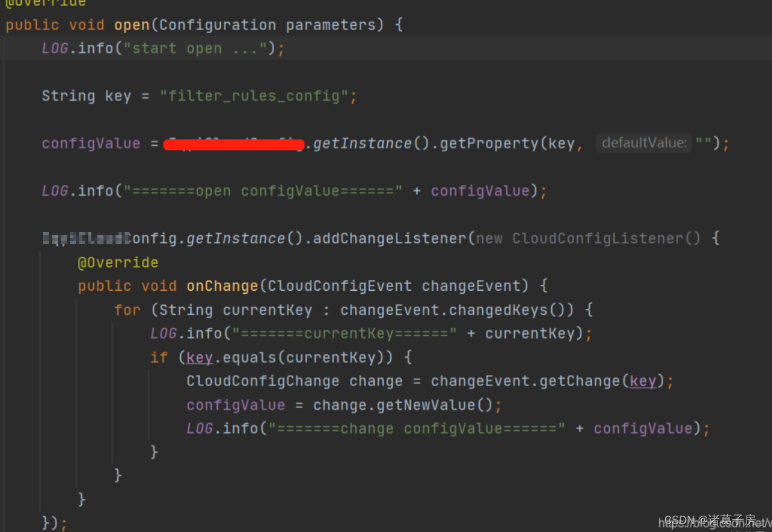Select the getInstance call on the config class
Image resolution: width=772 pixels, height=532 pixels.
click(362, 143)
